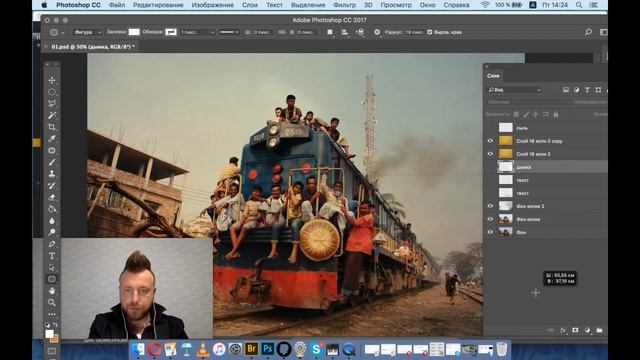
Task: Click the fx layer style button
Action: 563,330
